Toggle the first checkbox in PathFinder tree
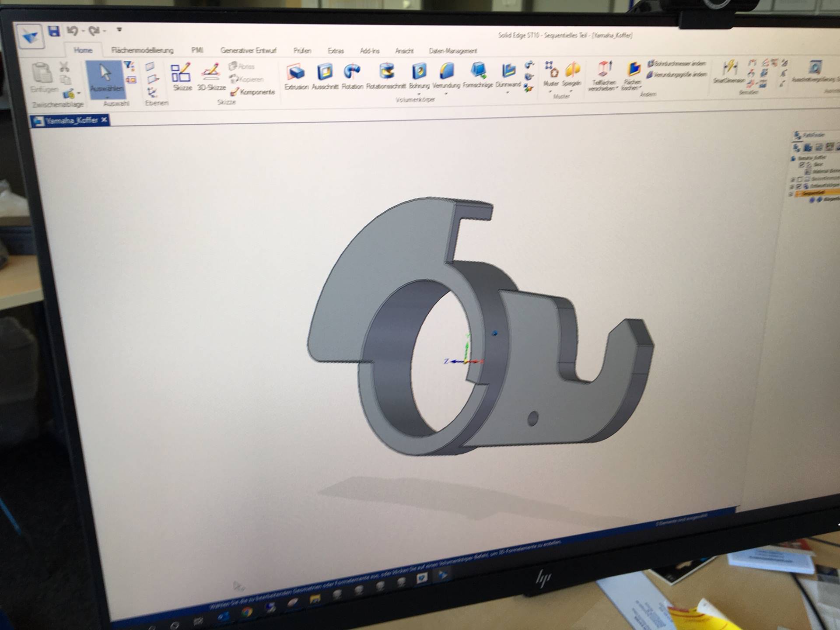This screenshot has height=630, width=840. coord(801,164)
